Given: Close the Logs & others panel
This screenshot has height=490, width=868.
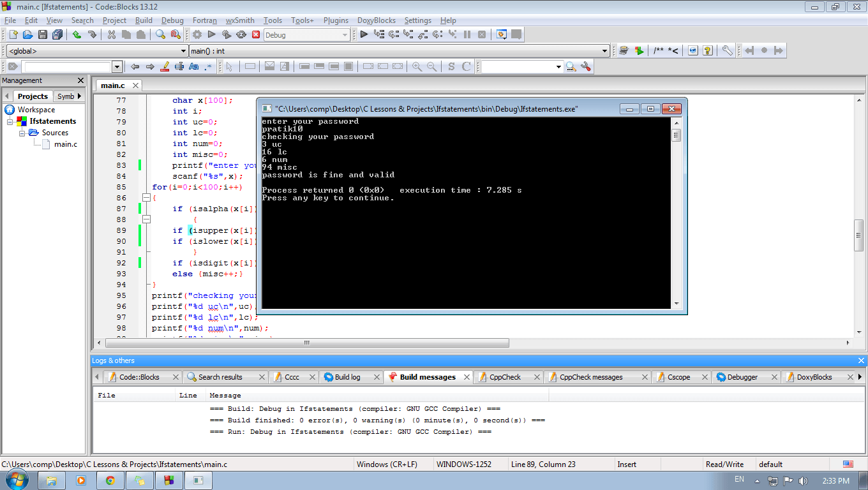Looking at the screenshot, I should 861,360.
